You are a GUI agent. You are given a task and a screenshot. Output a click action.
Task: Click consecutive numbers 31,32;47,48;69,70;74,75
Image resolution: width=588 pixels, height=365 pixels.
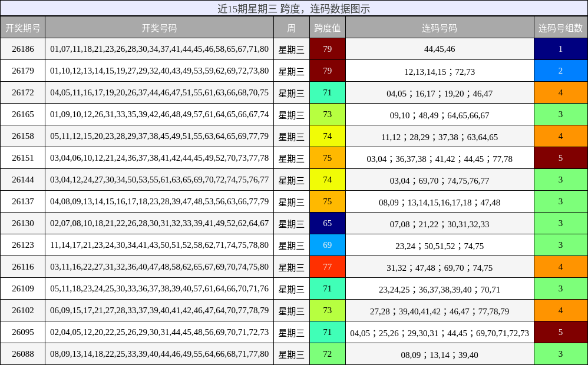click(x=440, y=267)
